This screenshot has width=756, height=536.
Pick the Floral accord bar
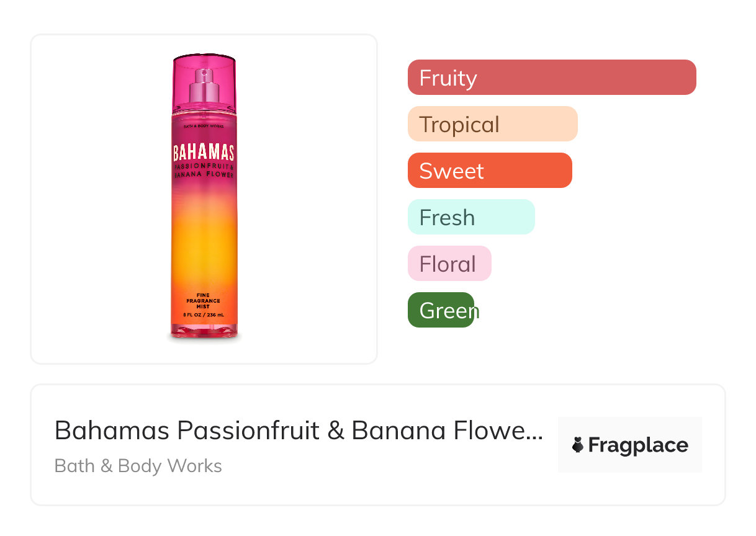click(x=449, y=264)
